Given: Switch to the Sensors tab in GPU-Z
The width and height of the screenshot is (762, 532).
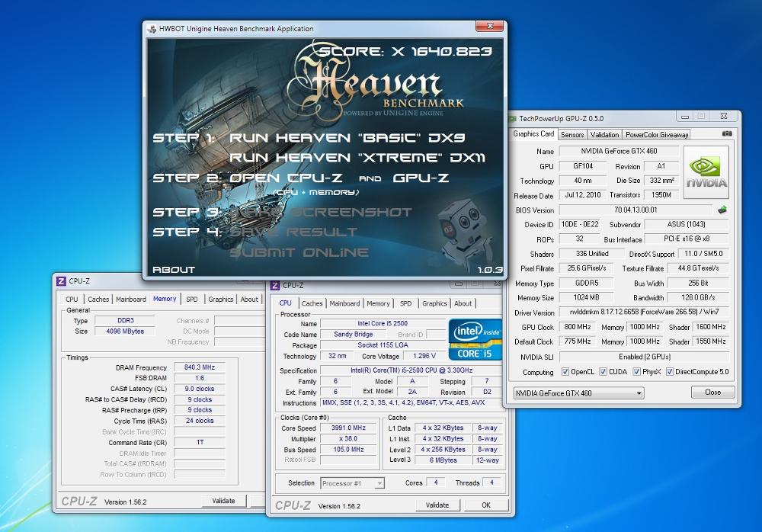Looking at the screenshot, I should click(x=572, y=135).
